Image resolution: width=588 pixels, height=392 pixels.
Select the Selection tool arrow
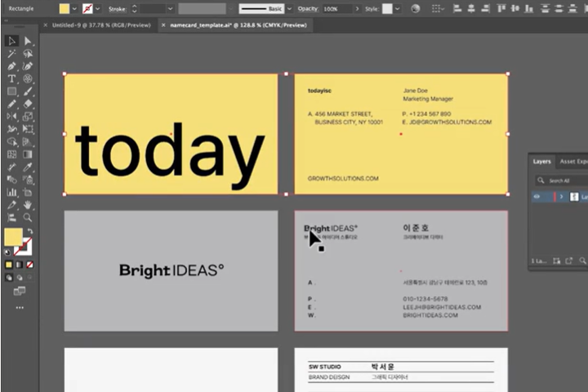[11, 41]
